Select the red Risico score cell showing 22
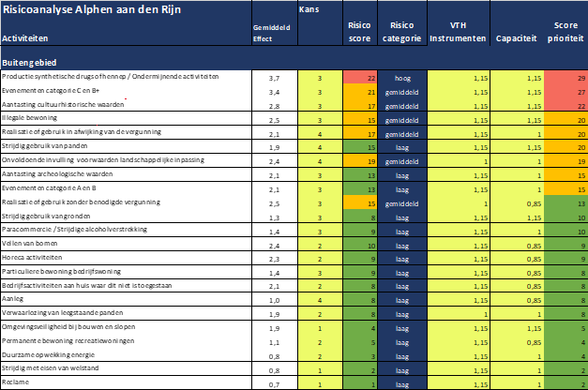 [358, 79]
